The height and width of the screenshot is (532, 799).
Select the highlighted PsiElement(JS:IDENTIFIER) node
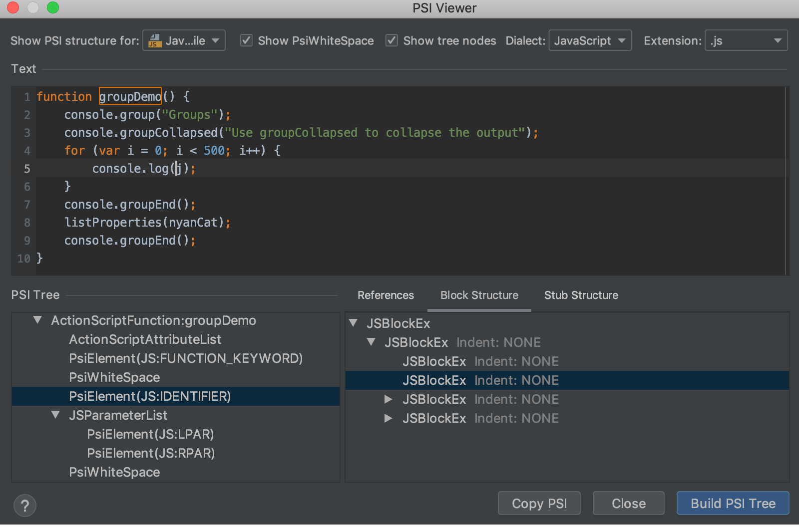pos(150,396)
